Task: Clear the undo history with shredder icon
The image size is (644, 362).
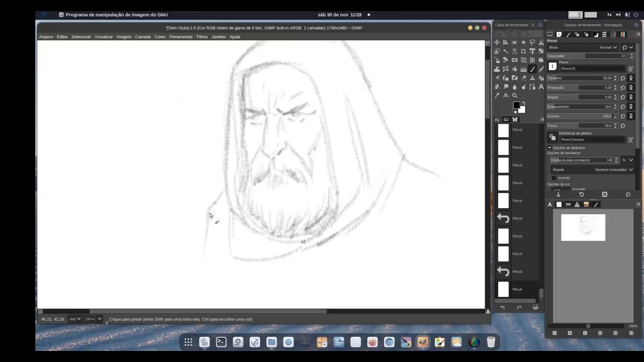Action: (535, 307)
